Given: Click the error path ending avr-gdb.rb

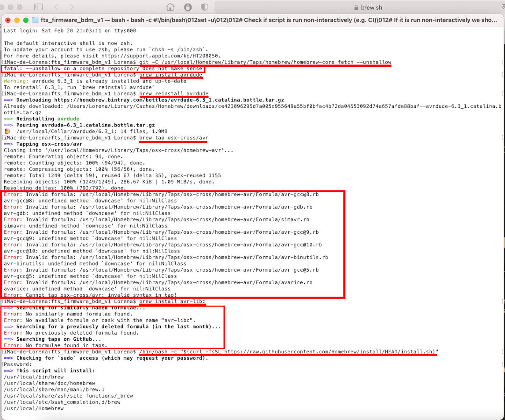Looking at the screenshot, I should click(196, 207).
